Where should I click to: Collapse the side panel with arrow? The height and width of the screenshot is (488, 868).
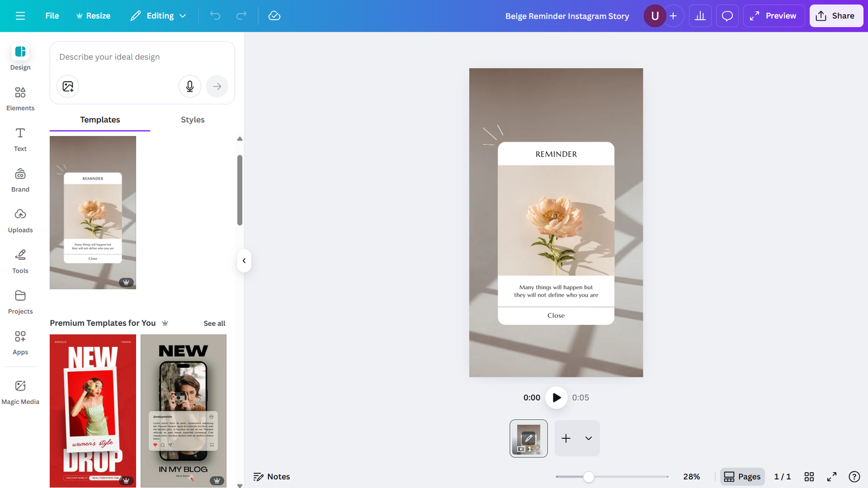click(244, 261)
